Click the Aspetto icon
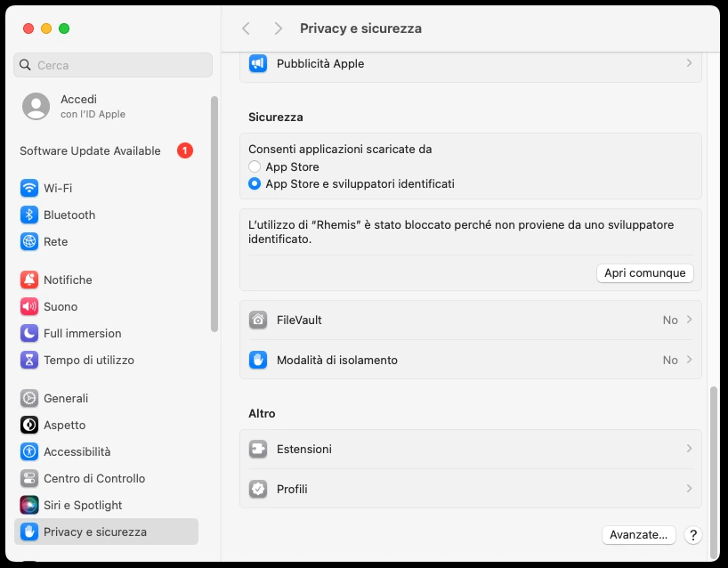 29,425
